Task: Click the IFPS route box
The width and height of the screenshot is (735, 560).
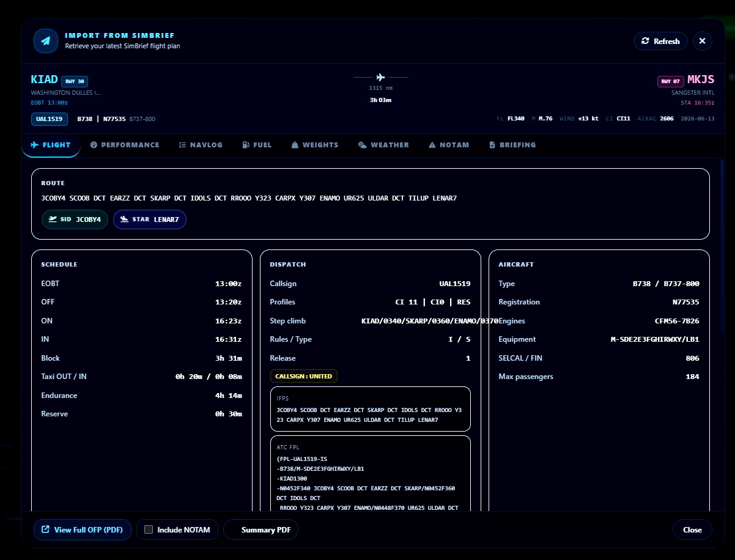Action: (x=371, y=409)
